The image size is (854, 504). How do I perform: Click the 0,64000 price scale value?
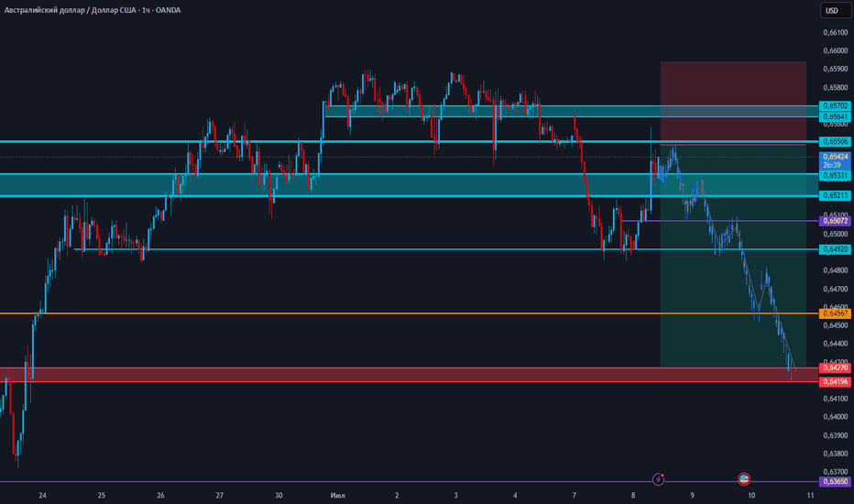click(x=836, y=417)
